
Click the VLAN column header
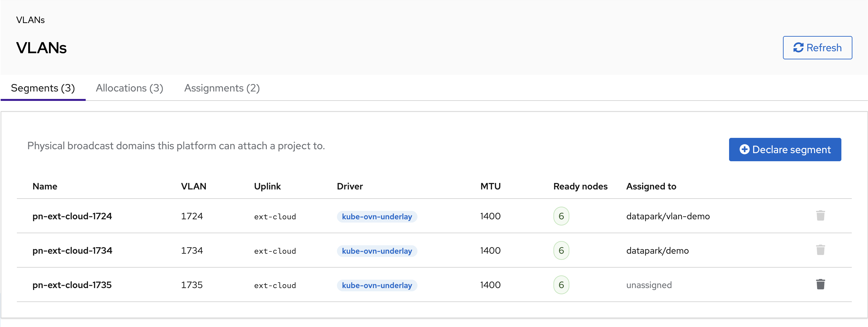tap(193, 186)
